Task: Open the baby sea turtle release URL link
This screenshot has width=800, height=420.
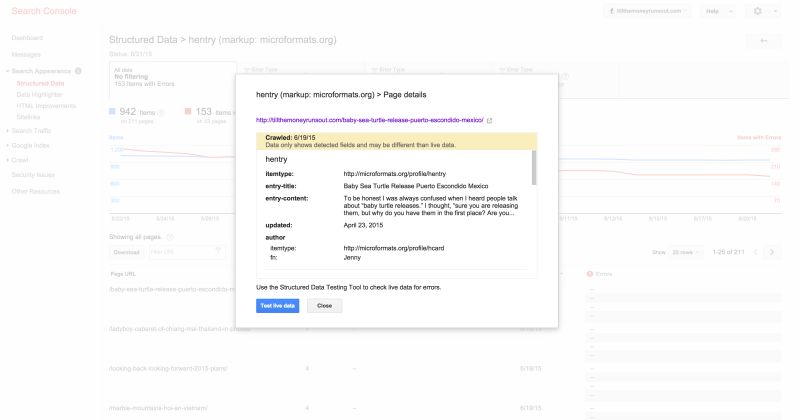Action: 369,120
